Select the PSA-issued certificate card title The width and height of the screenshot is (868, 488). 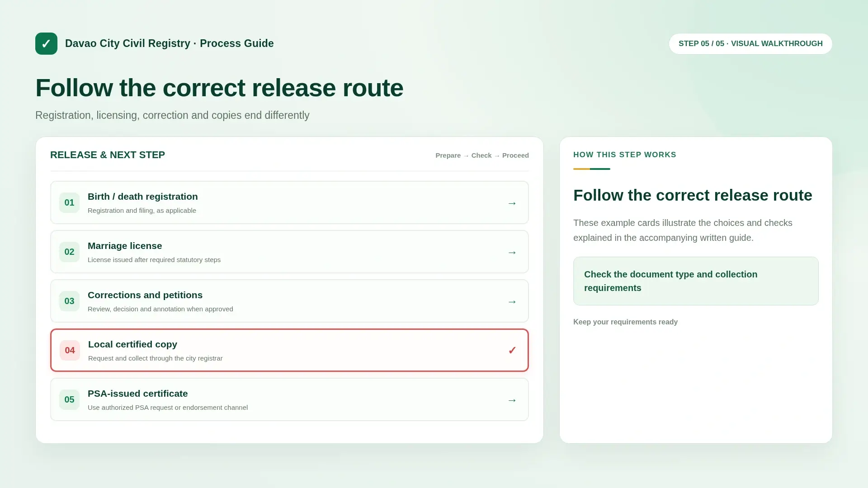click(x=137, y=394)
